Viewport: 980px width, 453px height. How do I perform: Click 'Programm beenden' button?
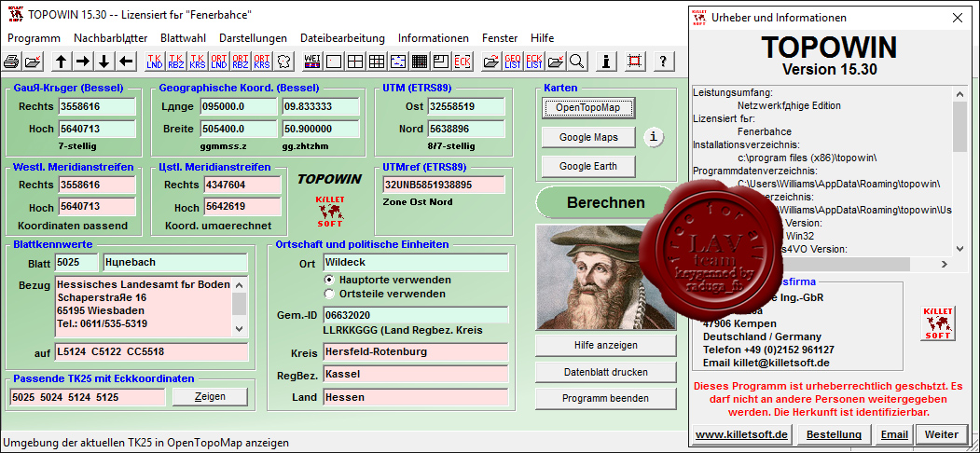(x=606, y=398)
